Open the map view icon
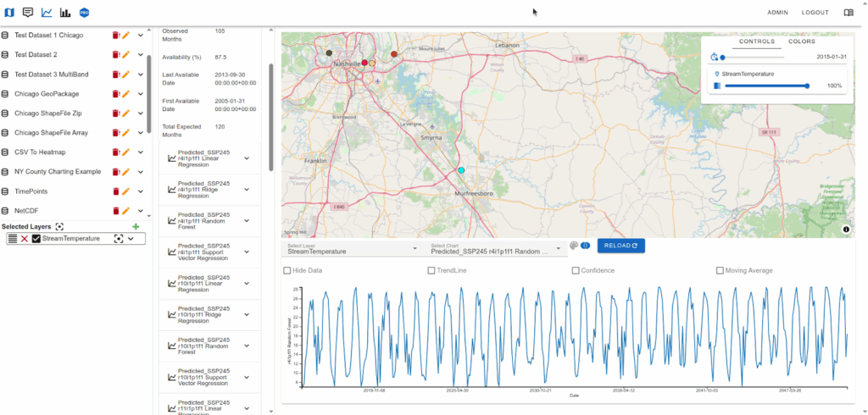The height and width of the screenshot is (415, 868). tap(9, 13)
